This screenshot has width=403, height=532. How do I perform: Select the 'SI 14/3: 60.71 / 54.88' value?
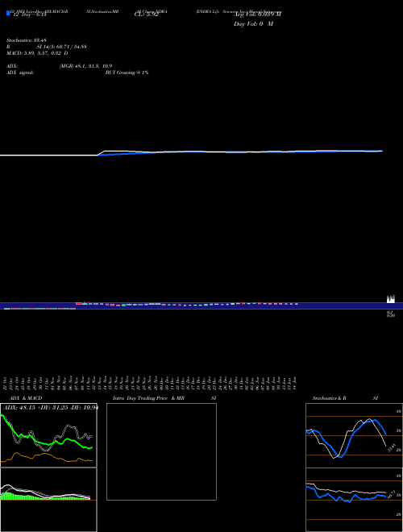pos(62,47)
